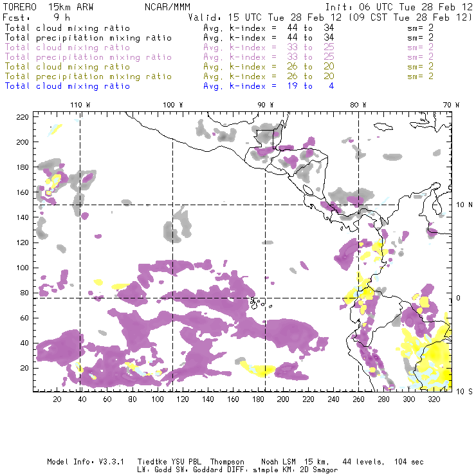Click the "2D Smagor" footer text
Screen dimensions: 476x476
tap(319, 470)
